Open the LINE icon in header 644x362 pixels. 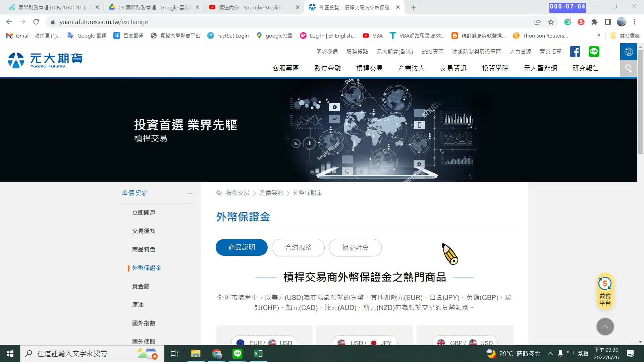[x=594, y=52]
